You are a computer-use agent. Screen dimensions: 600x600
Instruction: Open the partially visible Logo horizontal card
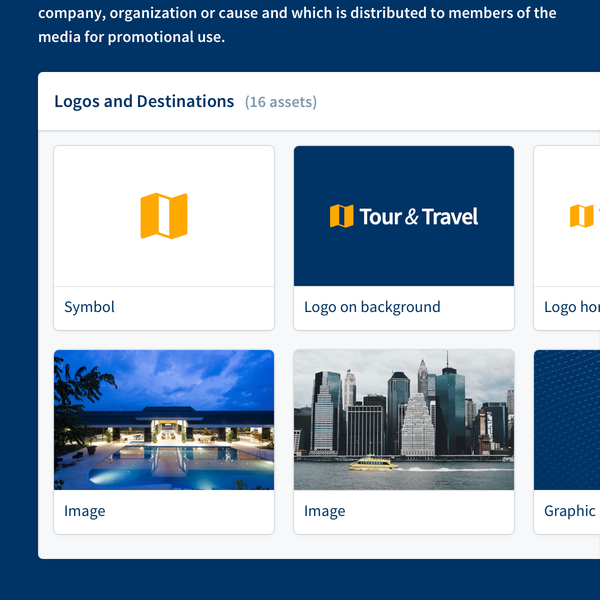(567, 238)
